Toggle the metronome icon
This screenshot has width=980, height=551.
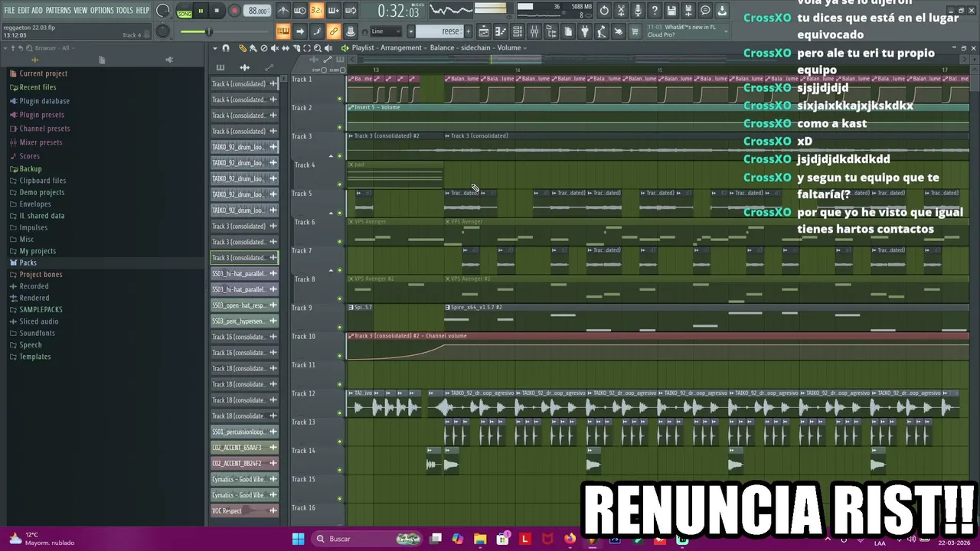283,11
